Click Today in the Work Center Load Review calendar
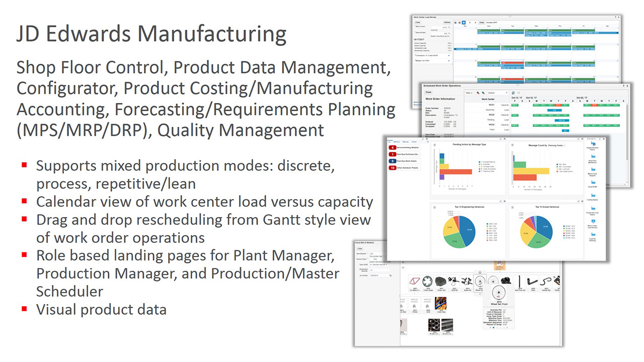Viewport: 644px width, 362px height. click(x=481, y=23)
